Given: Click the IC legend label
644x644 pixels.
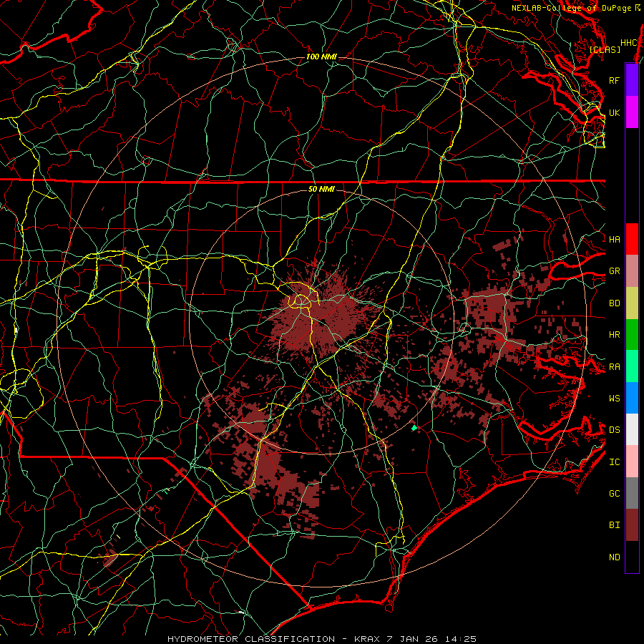Looking at the screenshot, I should coord(614,462).
